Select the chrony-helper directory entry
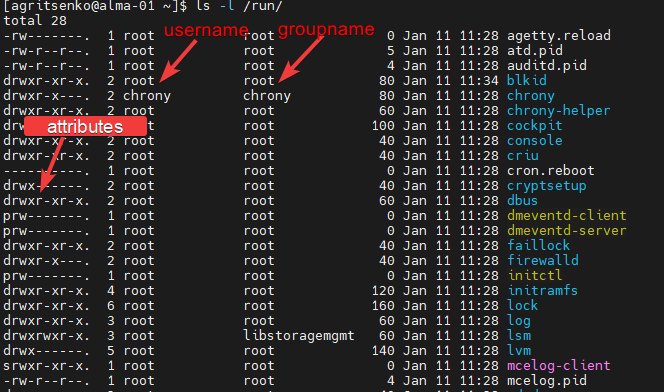Image resolution: width=664 pixels, height=392 pixels. (559, 110)
